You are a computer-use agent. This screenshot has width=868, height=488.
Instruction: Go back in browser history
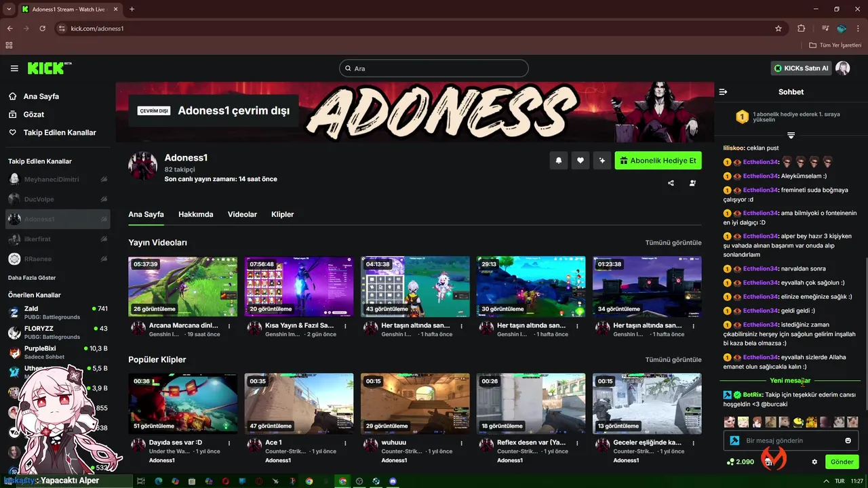9,28
